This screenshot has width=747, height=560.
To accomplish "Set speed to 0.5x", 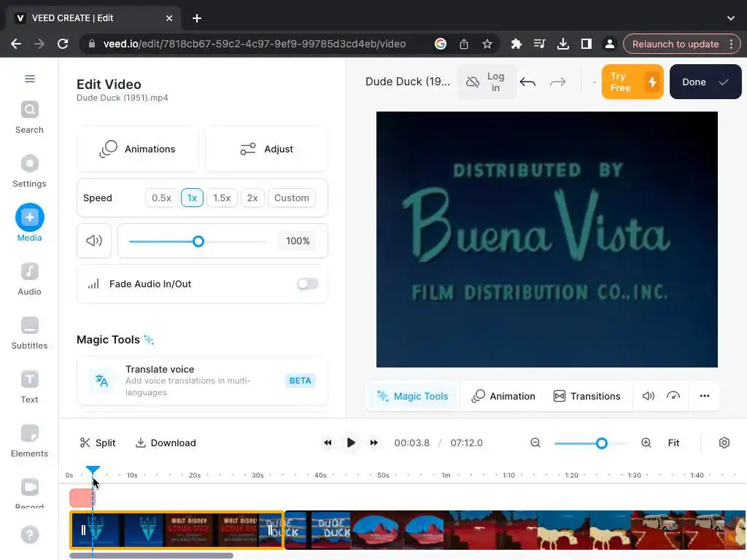I will [x=161, y=198].
